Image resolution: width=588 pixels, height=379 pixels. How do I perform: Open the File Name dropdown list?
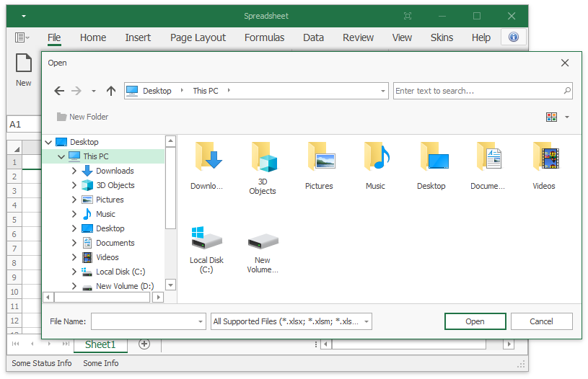pos(201,321)
